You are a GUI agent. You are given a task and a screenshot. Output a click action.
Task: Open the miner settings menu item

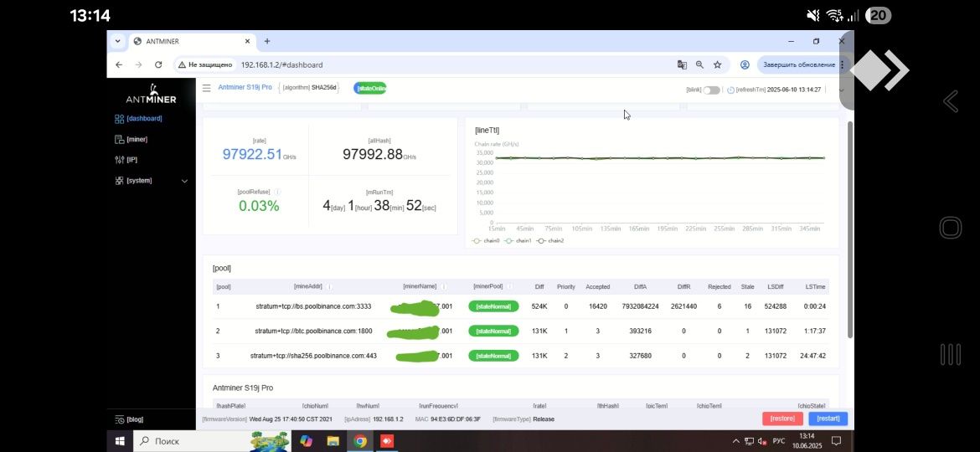pos(132,139)
